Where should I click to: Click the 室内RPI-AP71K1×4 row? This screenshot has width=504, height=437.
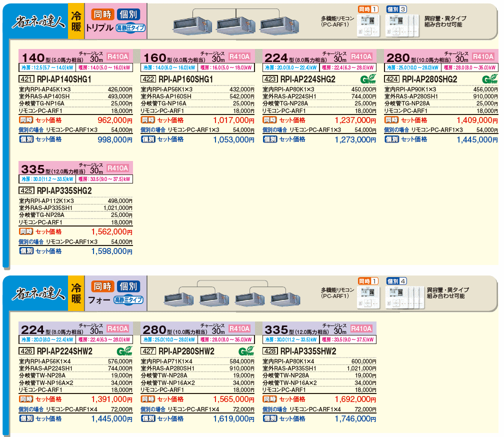197,361
